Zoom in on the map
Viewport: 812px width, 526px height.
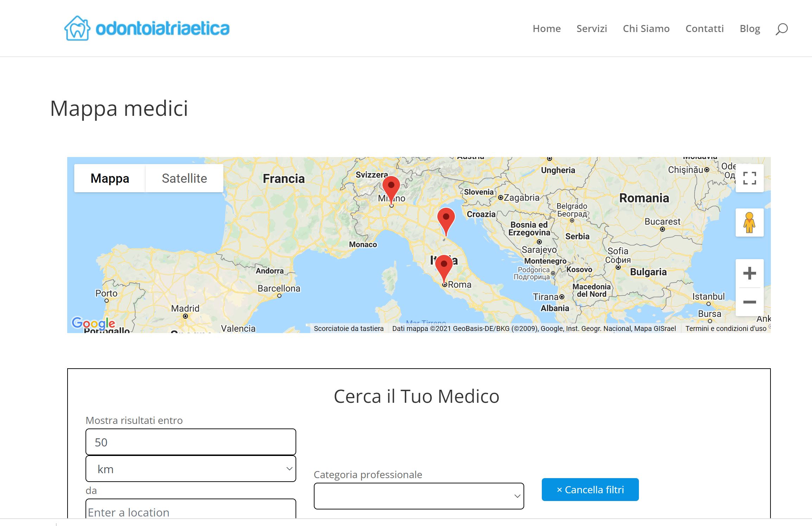pos(749,273)
